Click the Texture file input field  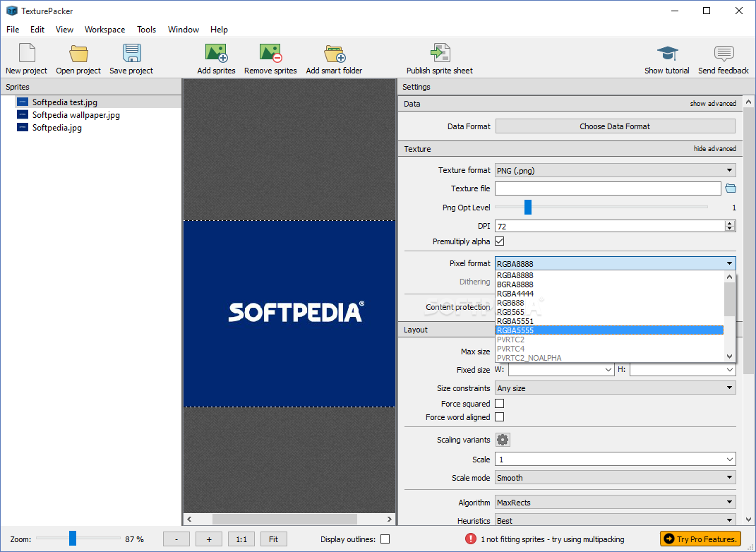point(608,188)
